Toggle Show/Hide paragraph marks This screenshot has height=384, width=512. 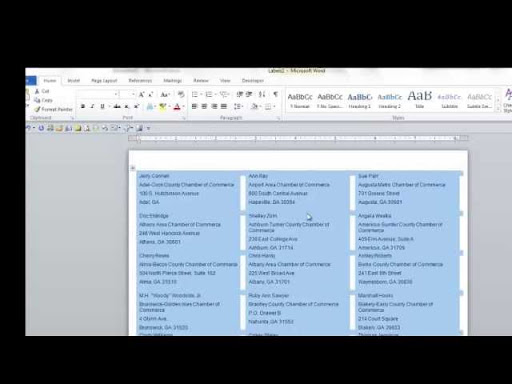275,94
